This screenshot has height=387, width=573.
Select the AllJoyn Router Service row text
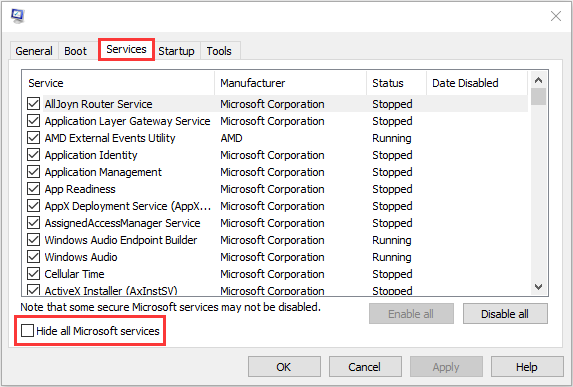(x=98, y=104)
